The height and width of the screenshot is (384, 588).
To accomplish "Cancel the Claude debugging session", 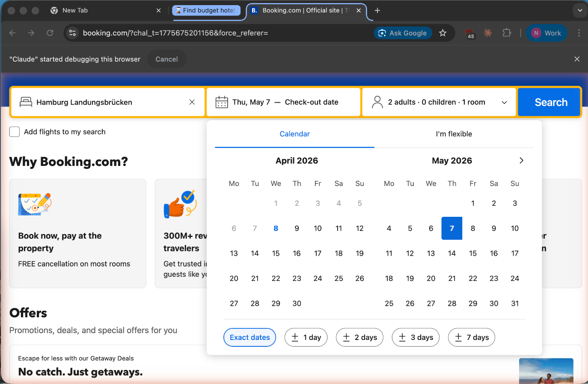I will (166, 59).
